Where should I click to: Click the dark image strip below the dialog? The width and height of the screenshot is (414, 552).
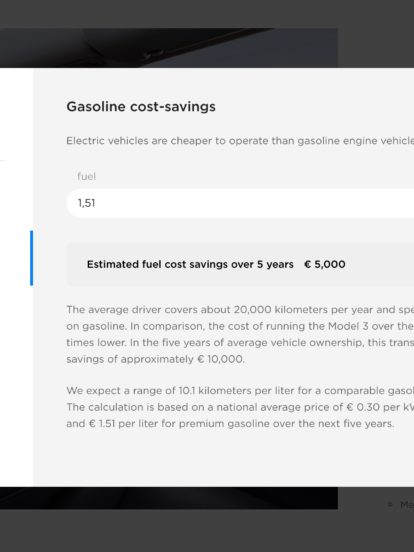click(169, 498)
